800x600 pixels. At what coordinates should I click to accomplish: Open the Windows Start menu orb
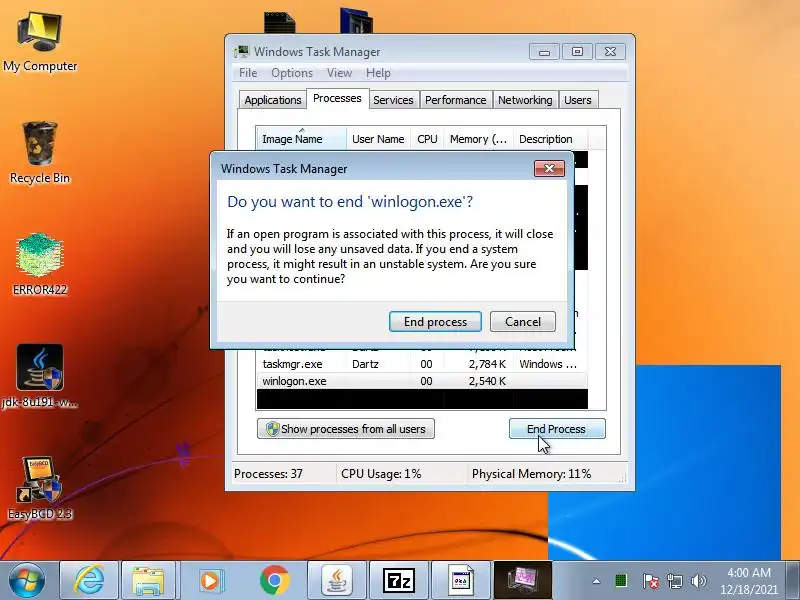(x=27, y=580)
